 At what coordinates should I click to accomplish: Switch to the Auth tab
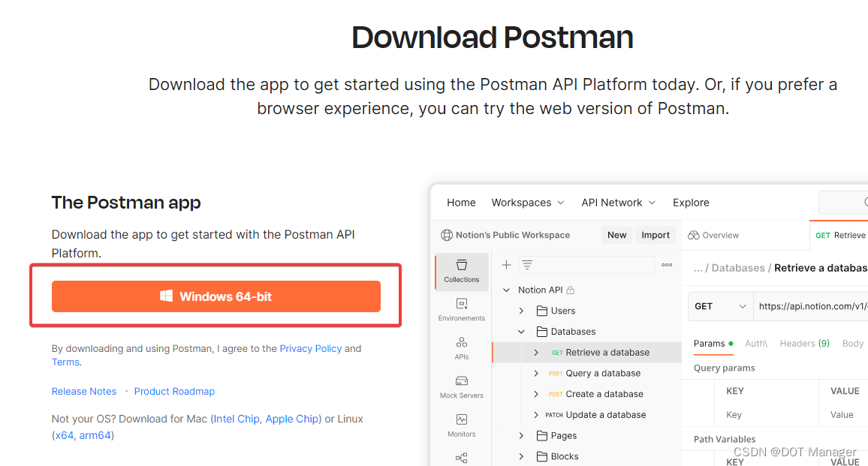tap(755, 344)
